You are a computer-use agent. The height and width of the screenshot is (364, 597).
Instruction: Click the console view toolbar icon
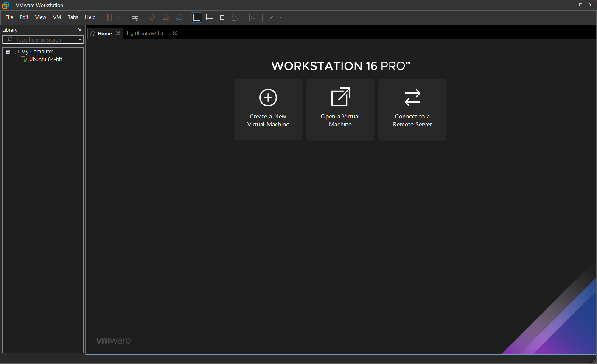253,17
